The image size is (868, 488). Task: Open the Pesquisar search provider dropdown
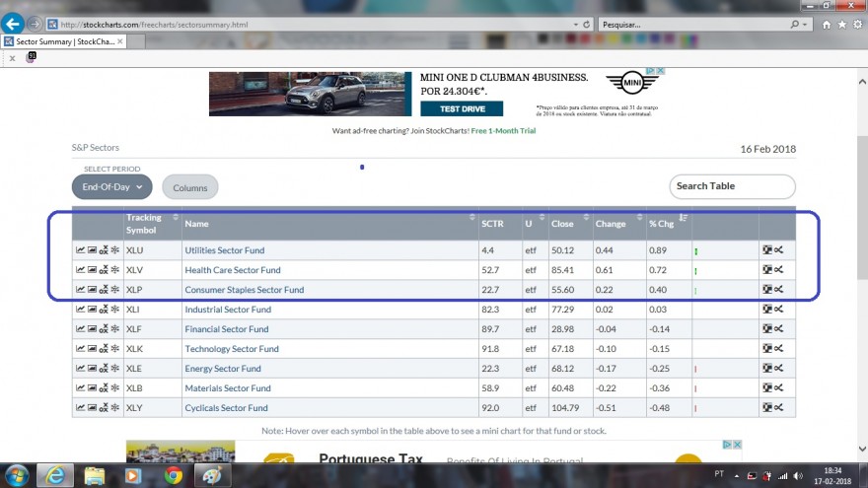click(x=805, y=25)
